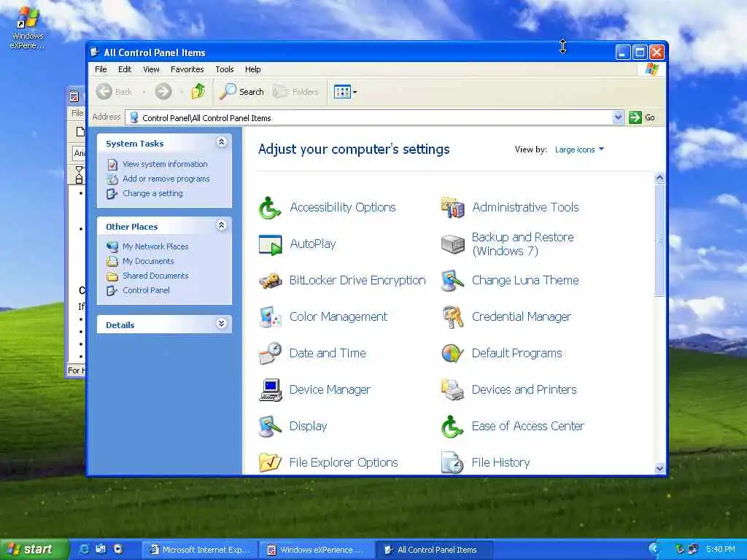Open the Devices and Printers icon
The image size is (747, 560).
452,390
